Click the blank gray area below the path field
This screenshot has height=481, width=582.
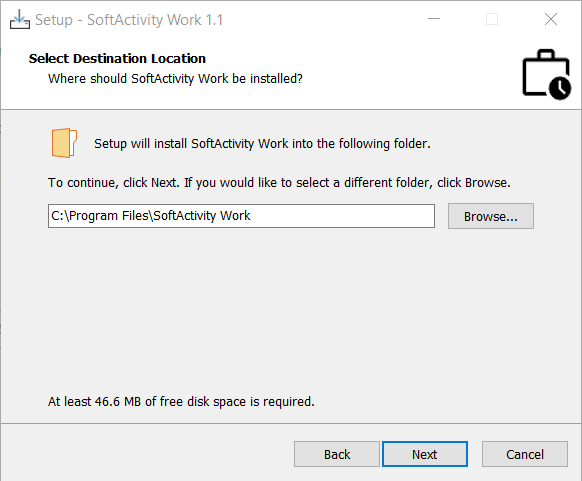290,308
